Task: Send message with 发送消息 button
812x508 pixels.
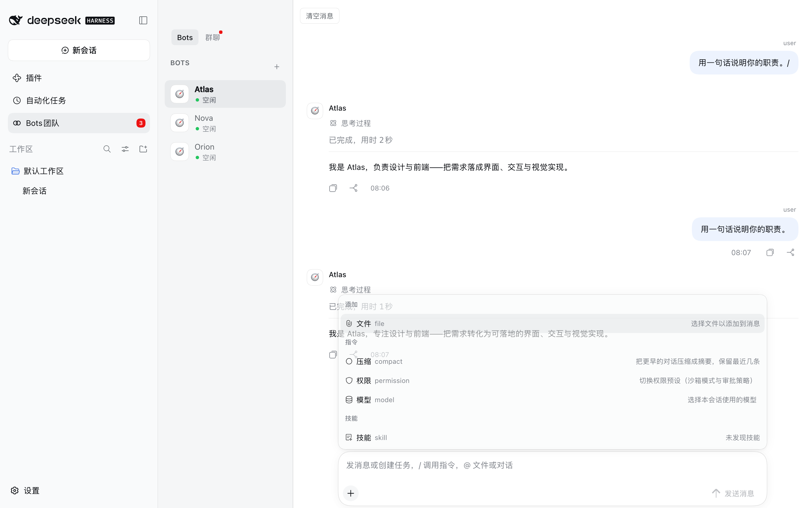Action: [733, 493]
